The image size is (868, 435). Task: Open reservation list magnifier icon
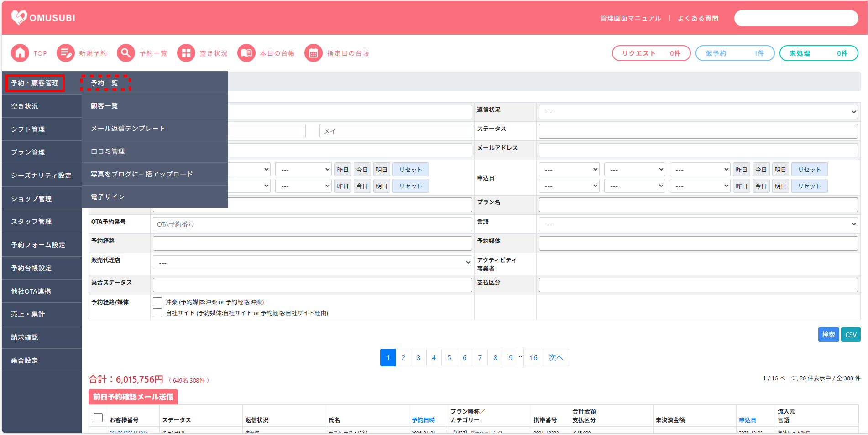(126, 53)
